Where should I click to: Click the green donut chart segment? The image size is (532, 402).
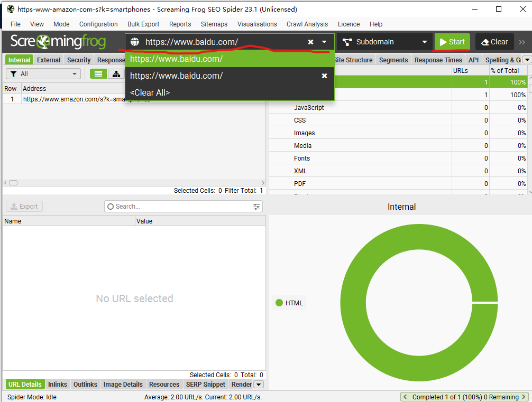coord(353,303)
